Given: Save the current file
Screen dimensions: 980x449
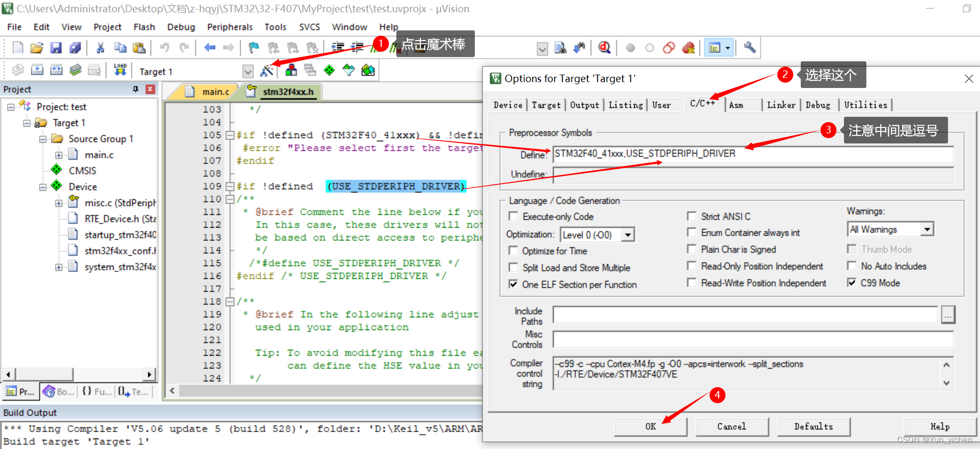Looking at the screenshot, I should pos(56,48).
